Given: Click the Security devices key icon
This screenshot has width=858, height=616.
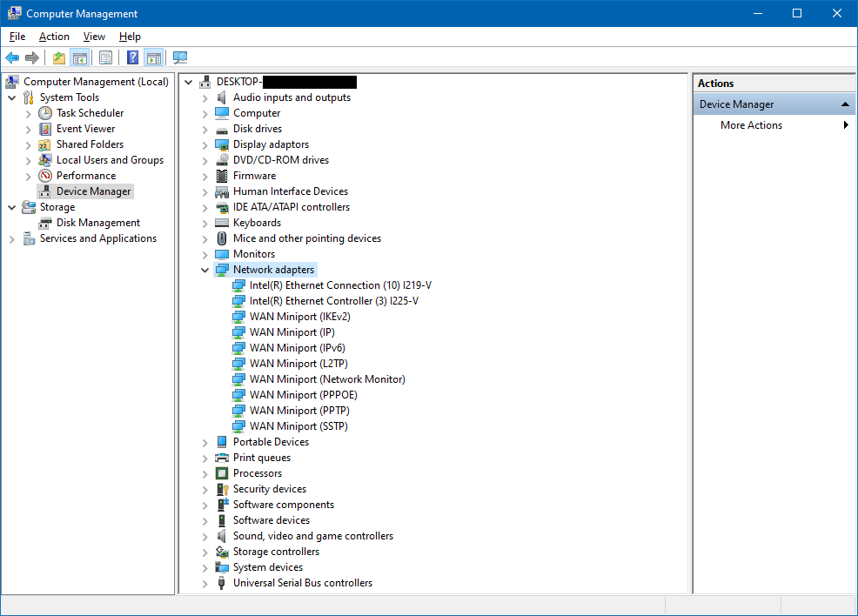Looking at the screenshot, I should (x=222, y=489).
